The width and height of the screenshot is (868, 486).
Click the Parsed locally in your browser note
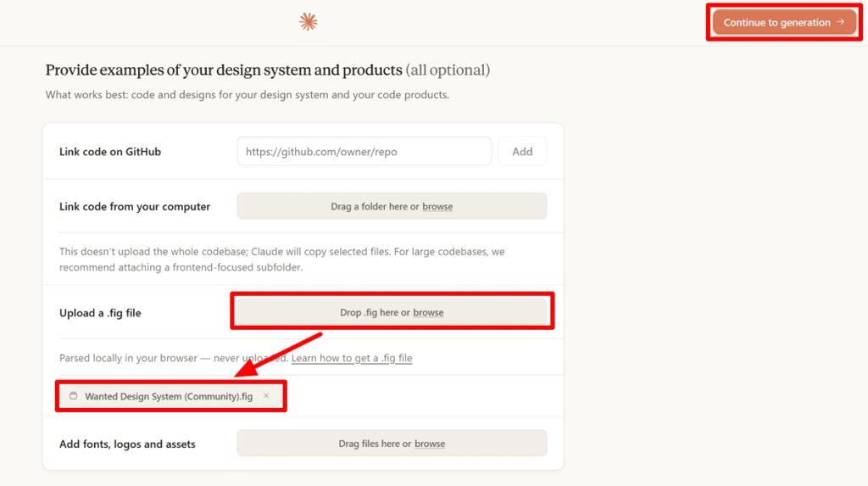(174, 358)
